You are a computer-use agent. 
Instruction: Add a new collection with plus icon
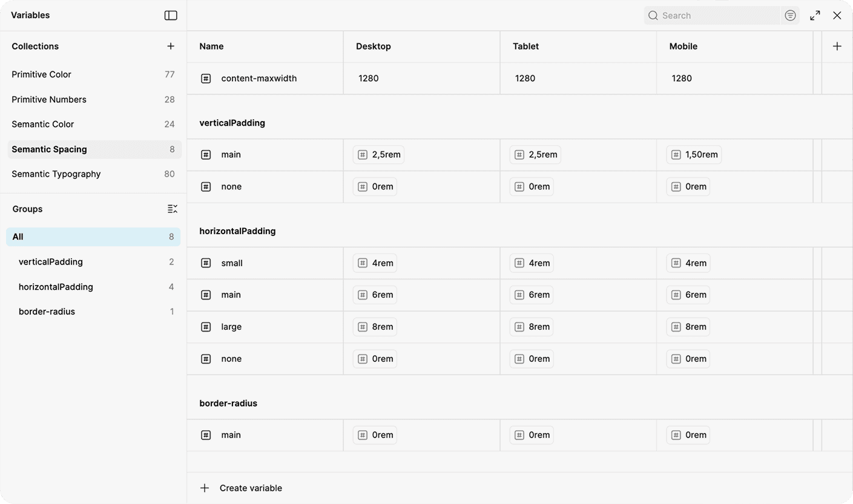click(171, 46)
